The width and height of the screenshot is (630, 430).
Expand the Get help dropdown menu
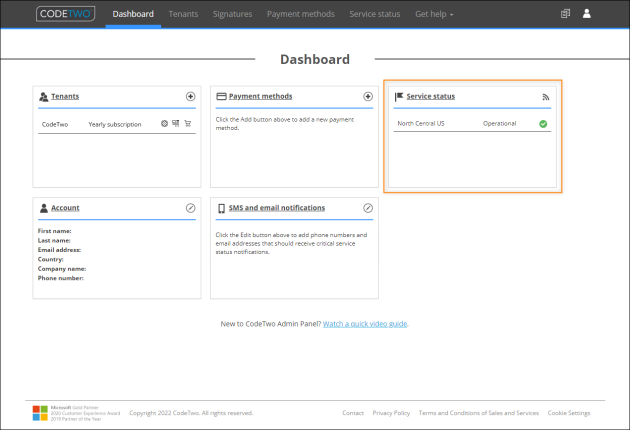coord(434,14)
